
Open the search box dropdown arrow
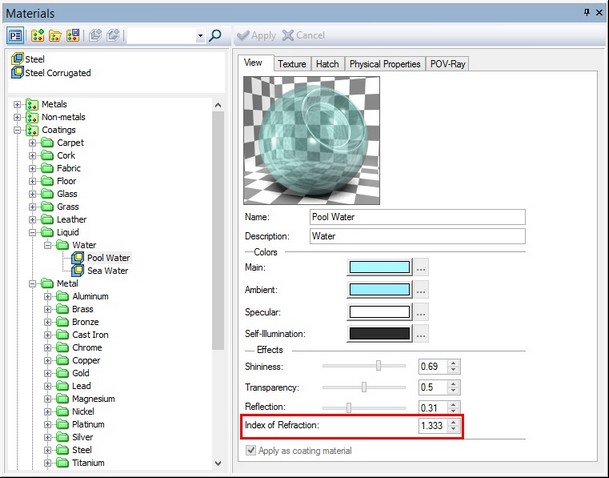click(199, 36)
